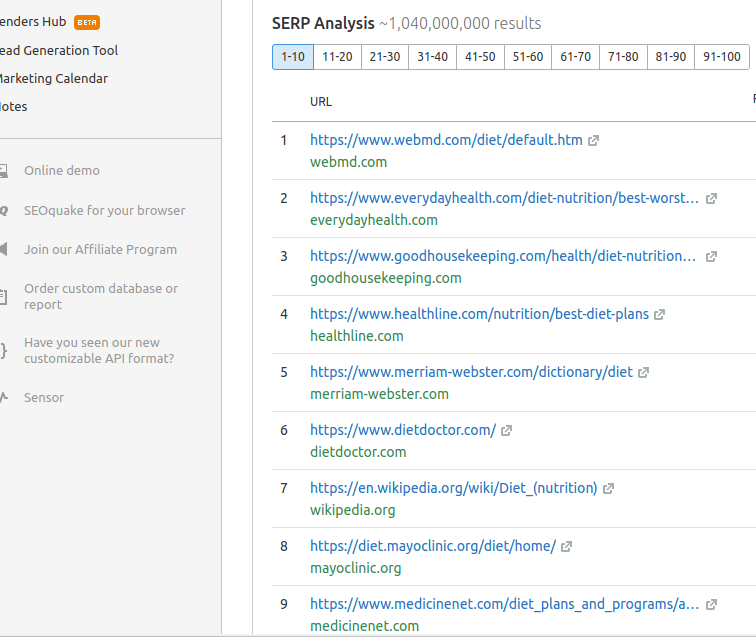
Task: Select the 11-20 results page tab
Action: (x=337, y=57)
